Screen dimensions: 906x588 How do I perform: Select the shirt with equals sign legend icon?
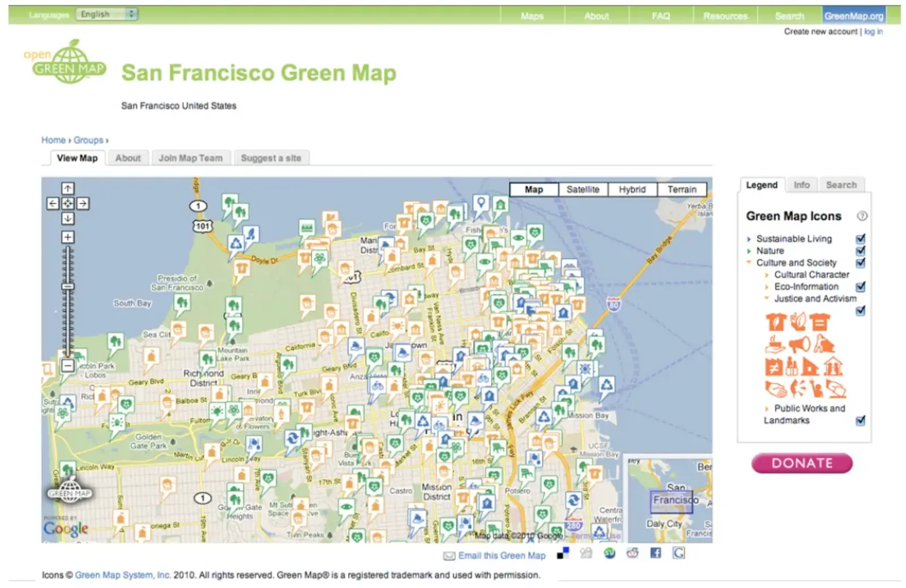coord(819,322)
